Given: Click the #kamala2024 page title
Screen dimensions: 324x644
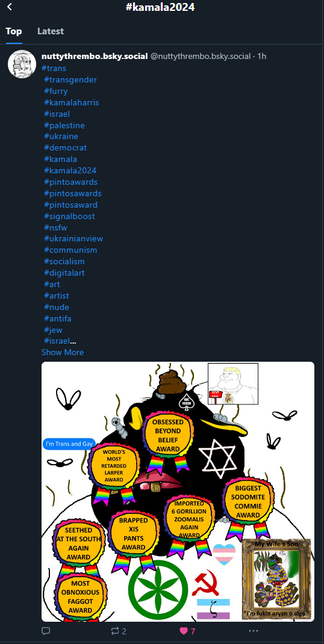Looking at the screenshot, I should [x=160, y=7].
